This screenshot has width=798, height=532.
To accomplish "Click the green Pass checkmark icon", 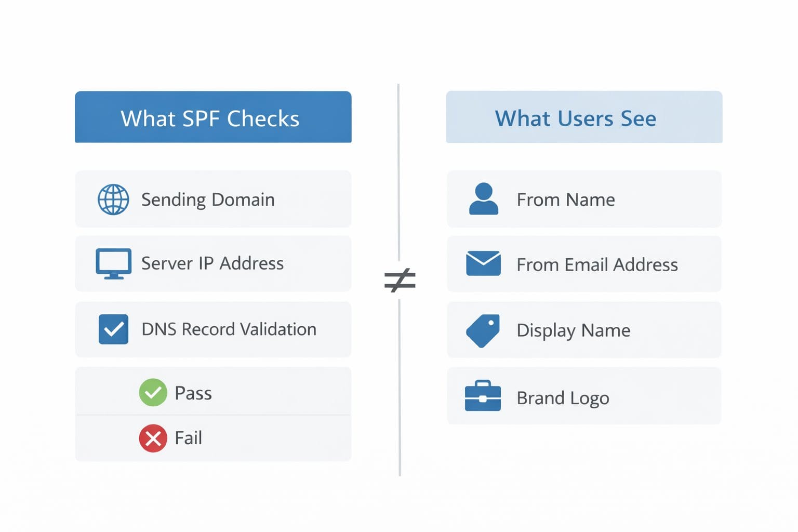I will (153, 393).
